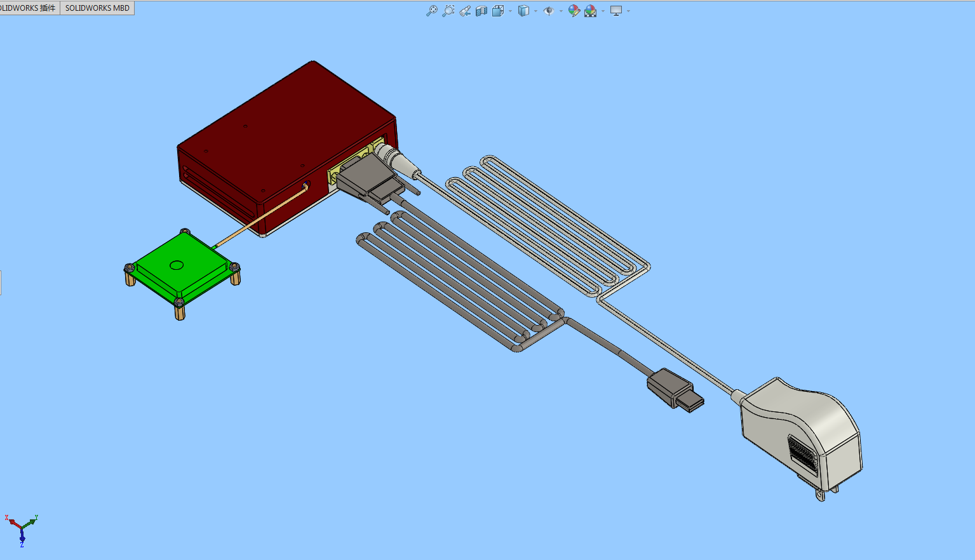Select the USB plug at cable end
975x560 pixels.
(x=676, y=390)
